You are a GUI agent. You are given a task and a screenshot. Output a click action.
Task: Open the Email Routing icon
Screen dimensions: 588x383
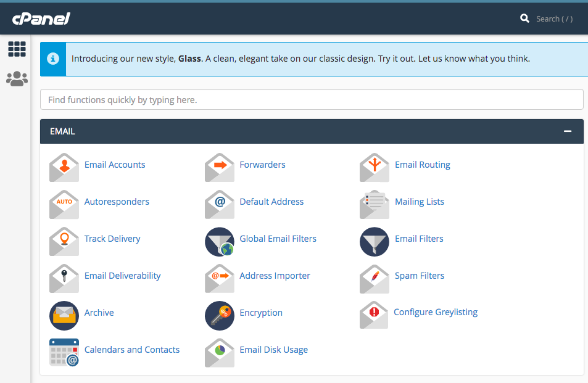tap(375, 168)
